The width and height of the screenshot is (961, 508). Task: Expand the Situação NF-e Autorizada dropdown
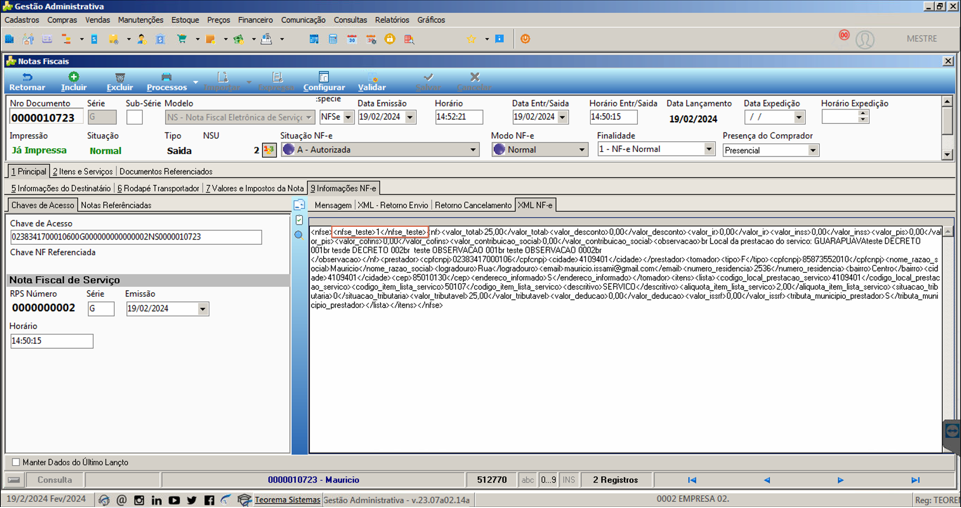pos(473,150)
